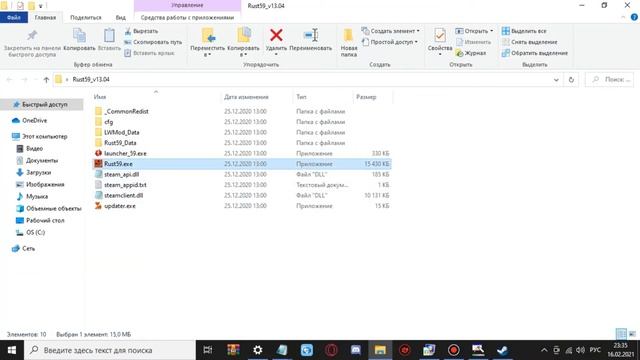This screenshot has height=360, width=640.
Task: Click in the folder search box
Action: [610, 80]
